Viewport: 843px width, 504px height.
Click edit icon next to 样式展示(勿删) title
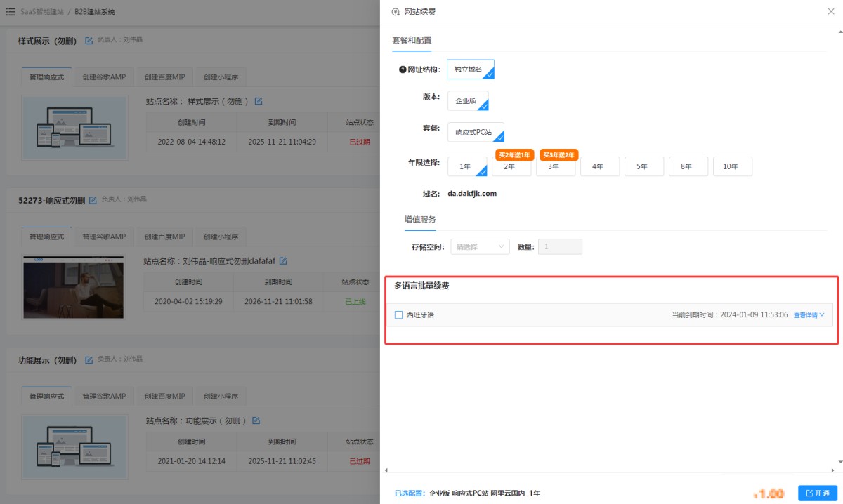89,41
